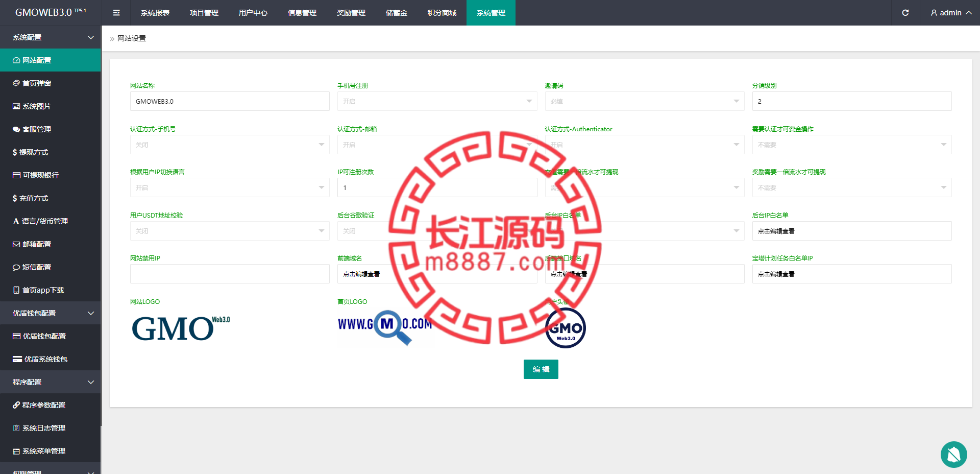Open the 奖励需要一倍流水才可提现 dropdown

click(852, 187)
